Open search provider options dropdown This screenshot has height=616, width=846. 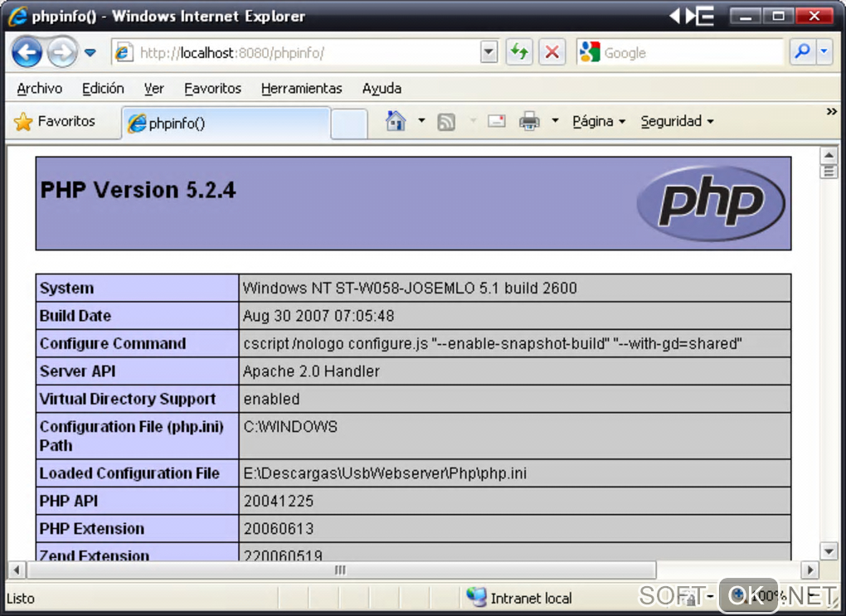click(x=824, y=52)
